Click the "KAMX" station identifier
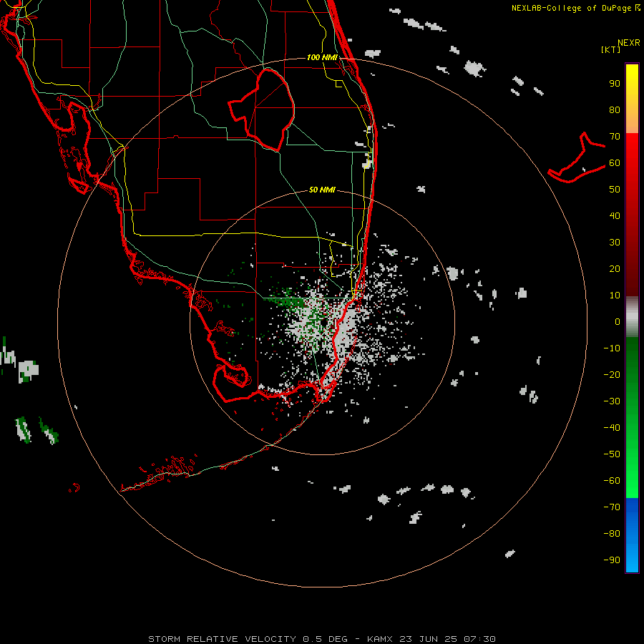644x644 pixels. [380, 639]
